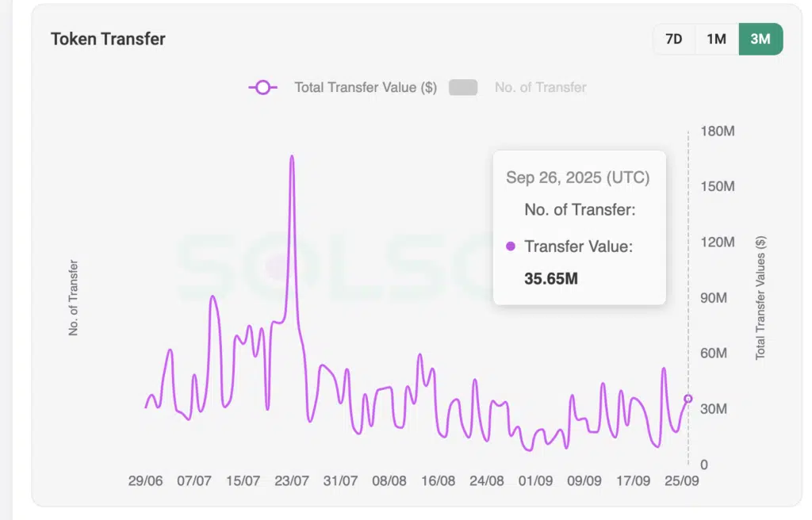Click the purple dot beside Transfer Value
812x520 pixels.
coord(511,247)
